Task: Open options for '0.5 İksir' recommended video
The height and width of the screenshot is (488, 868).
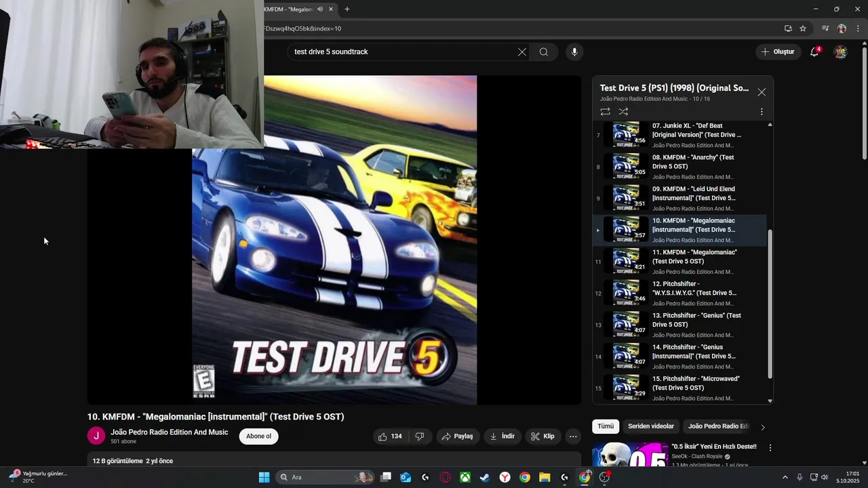Action: point(770,448)
